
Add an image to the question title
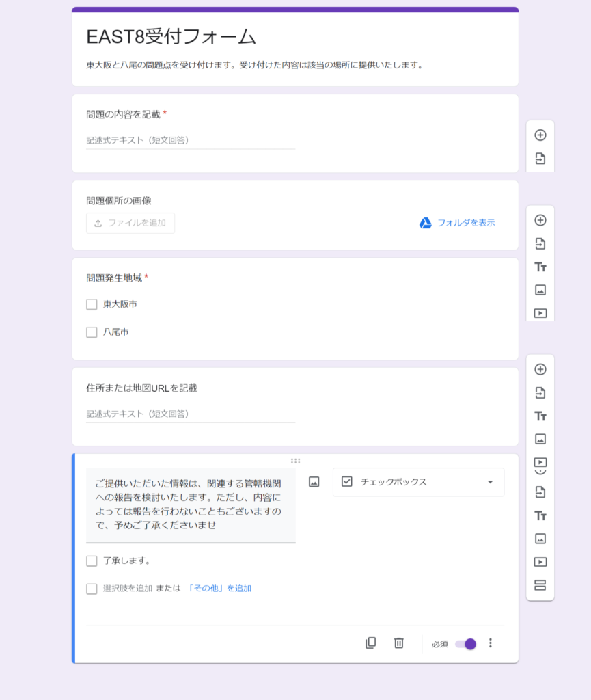pos(314,482)
